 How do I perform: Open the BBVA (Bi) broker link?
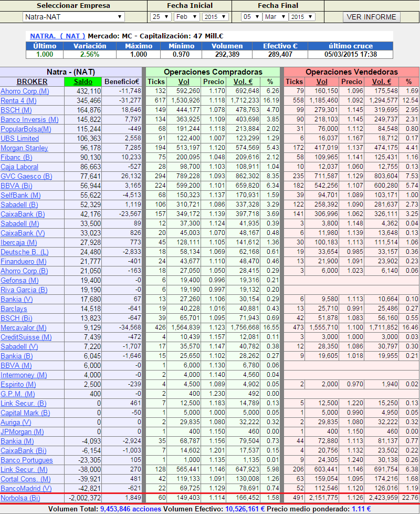coord(16,186)
